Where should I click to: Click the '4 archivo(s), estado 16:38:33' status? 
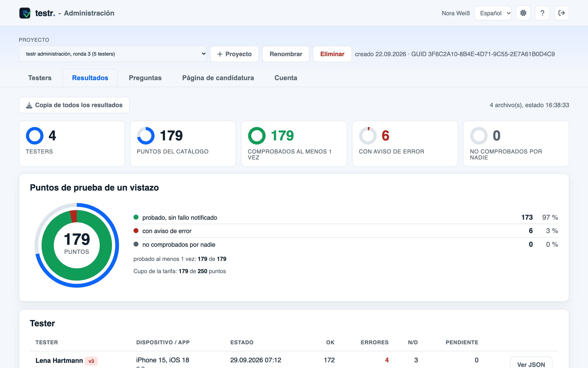pos(529,105)
